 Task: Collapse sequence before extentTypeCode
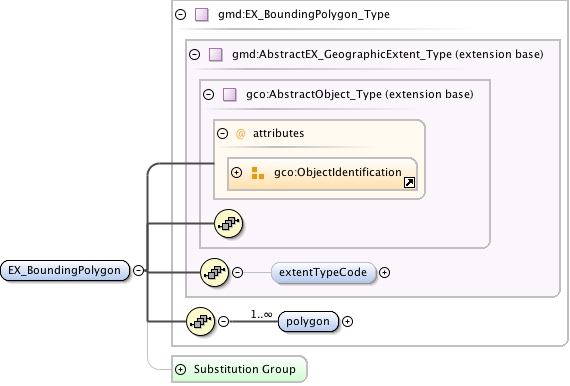tap(237, 272)
